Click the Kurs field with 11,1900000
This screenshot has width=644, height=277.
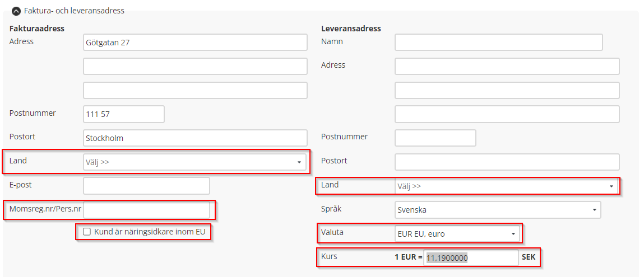tap(471, 258)
